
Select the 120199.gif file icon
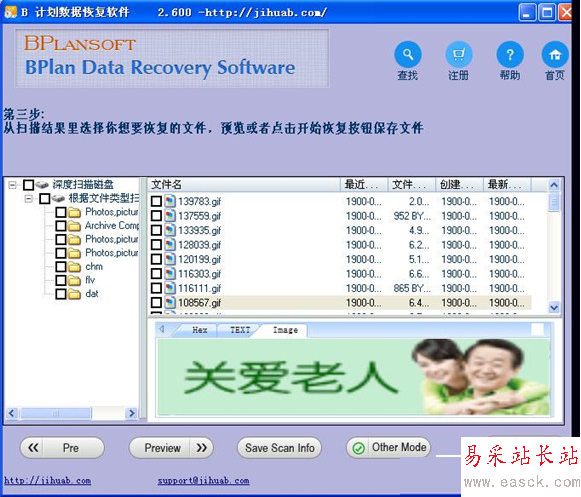(170, 259)
